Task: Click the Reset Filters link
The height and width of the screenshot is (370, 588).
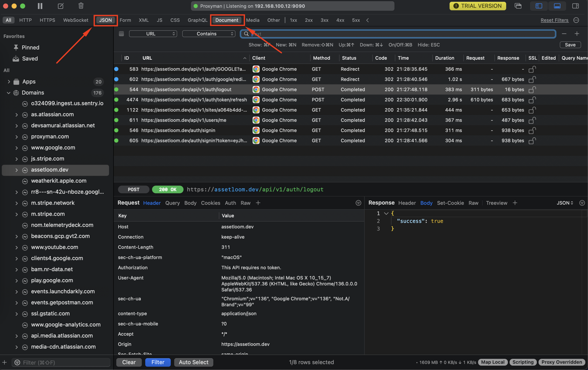Action: click(554, 20)
